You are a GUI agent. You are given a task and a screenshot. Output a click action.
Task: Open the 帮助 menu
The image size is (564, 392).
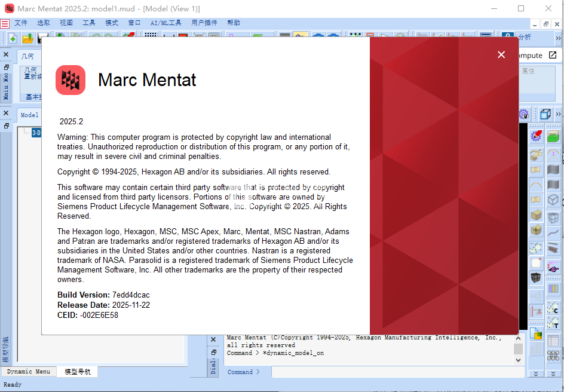click(234, 23)
